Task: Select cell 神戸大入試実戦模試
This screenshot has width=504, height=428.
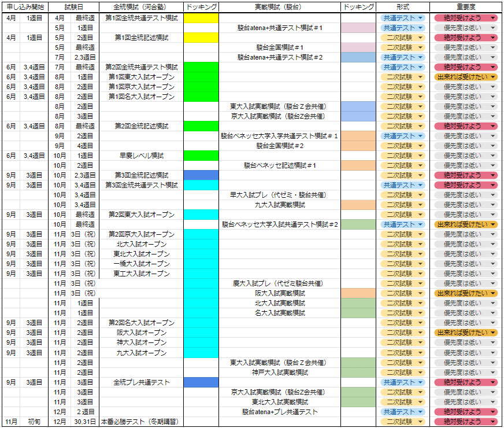Action: (280, 372)
